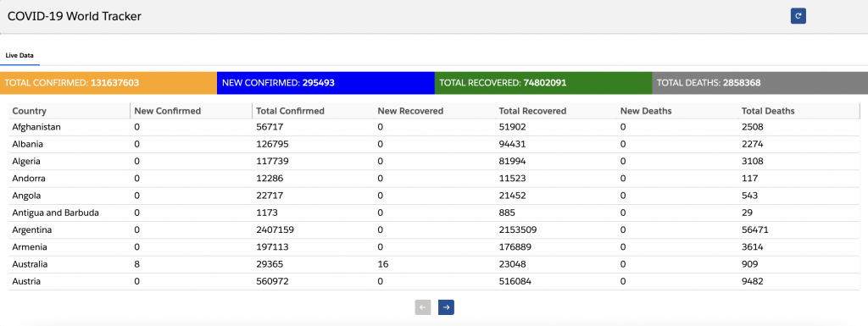Select the Austria country cell
This screenshot has width=868, height=326.
26,281
